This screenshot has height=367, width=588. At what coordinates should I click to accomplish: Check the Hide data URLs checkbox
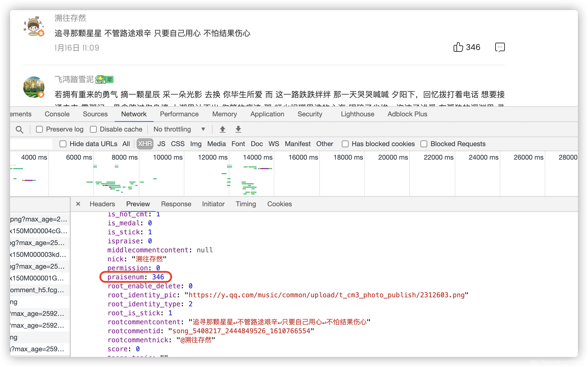[63, 144]
